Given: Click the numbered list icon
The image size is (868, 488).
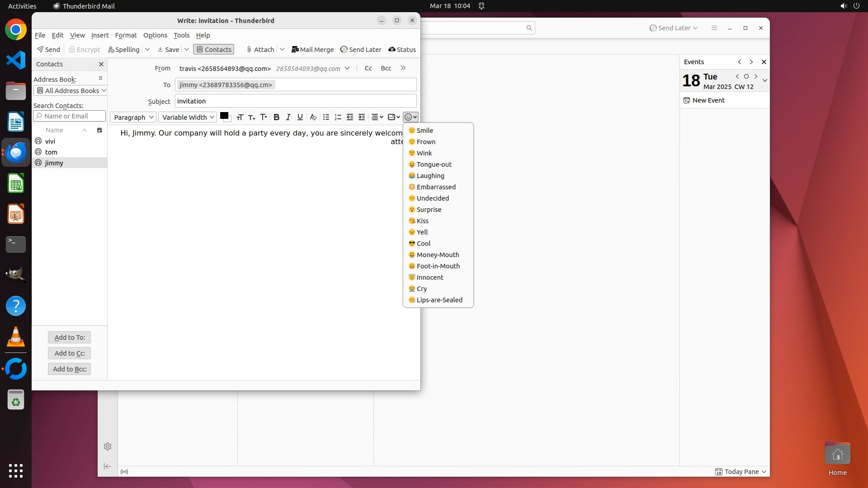Looking at the screenshot, I should pos(338,117).
